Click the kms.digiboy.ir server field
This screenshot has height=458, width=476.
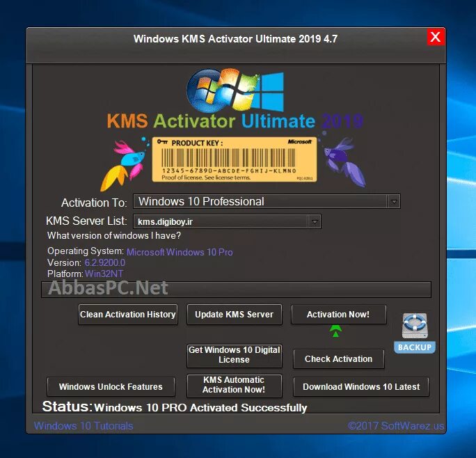[227, 221]
